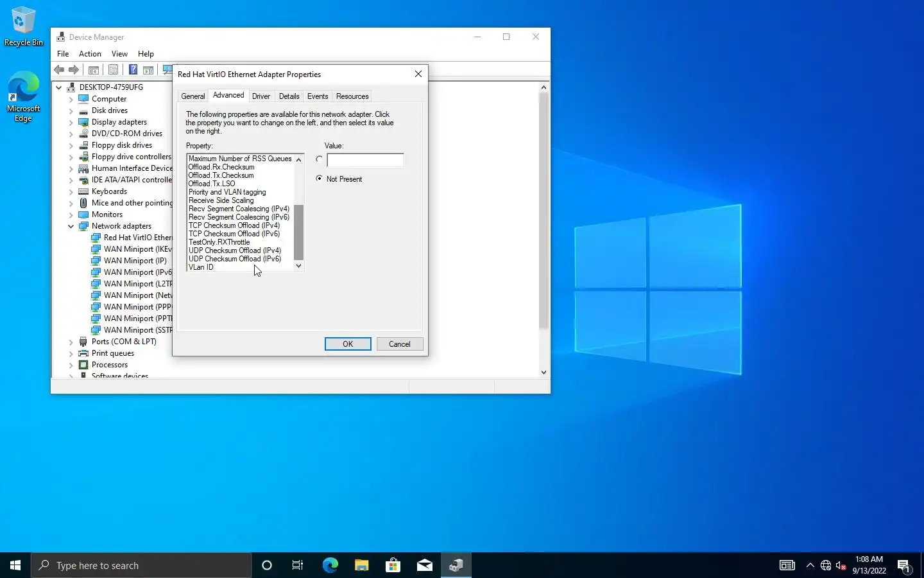The image size is (924, 578).
Task: Launch Microsoft Edge from the taskbar
Action: pos(330,565)
